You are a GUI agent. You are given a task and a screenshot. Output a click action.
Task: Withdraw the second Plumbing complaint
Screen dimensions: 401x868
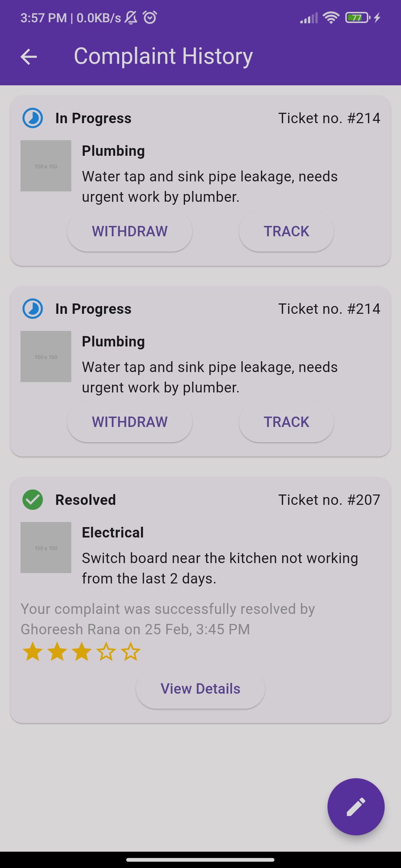pyautogui.click(x=130, y=422)
